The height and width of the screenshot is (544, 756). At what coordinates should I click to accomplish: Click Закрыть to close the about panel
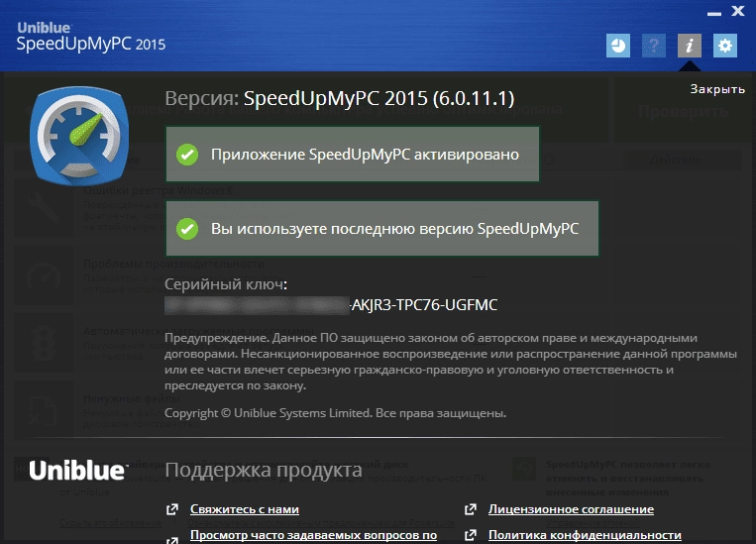[717, 89]
